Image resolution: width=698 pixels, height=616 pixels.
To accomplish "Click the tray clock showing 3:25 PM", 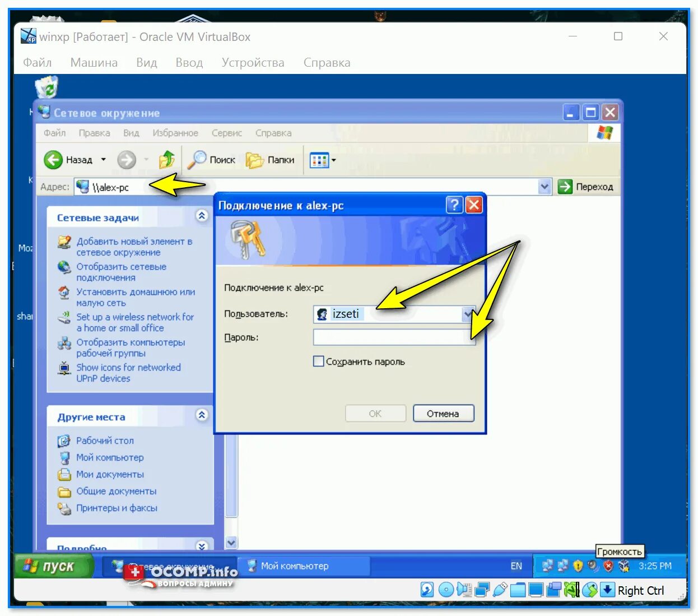I will (655, 566).
